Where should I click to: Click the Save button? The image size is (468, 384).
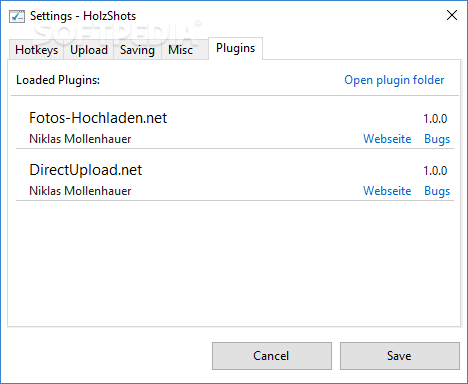coord(400,356)
